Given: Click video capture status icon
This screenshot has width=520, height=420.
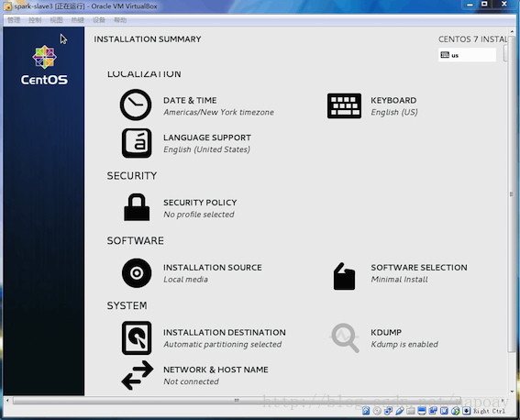Looking at the screenshot, I should coord(433,411).
